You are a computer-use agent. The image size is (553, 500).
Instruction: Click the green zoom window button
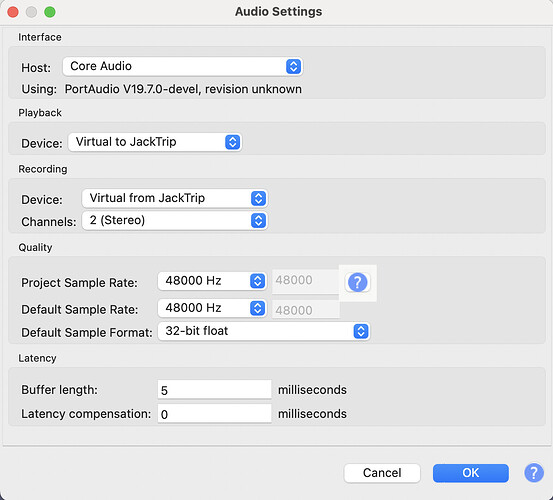click(50, 12)
